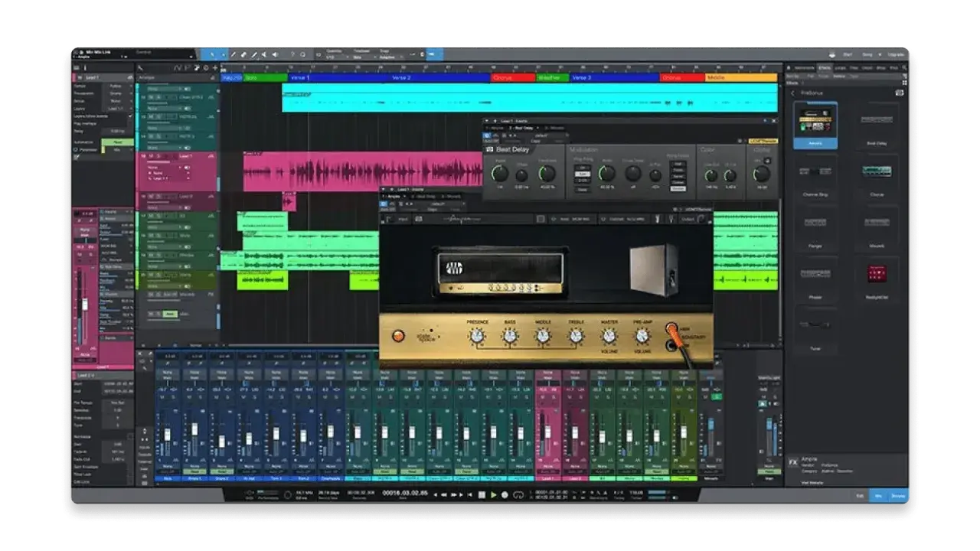Switch to the Cloud browser tab
Viewport: 980px width, 551px height.
pyautogui.click(x=867, y=67)
